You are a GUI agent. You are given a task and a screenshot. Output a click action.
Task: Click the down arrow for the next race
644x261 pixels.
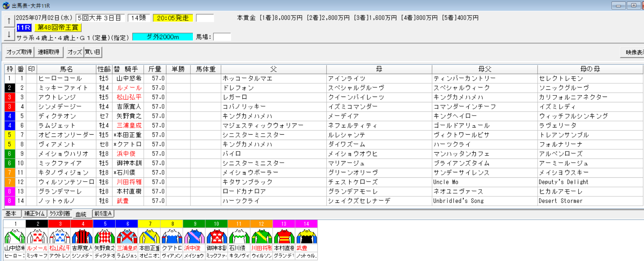[9, 34]
